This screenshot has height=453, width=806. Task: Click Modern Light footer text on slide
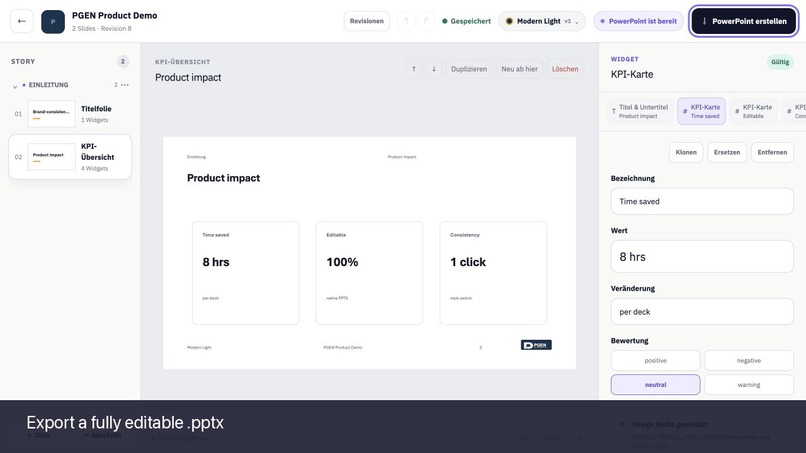coord(199,348)
